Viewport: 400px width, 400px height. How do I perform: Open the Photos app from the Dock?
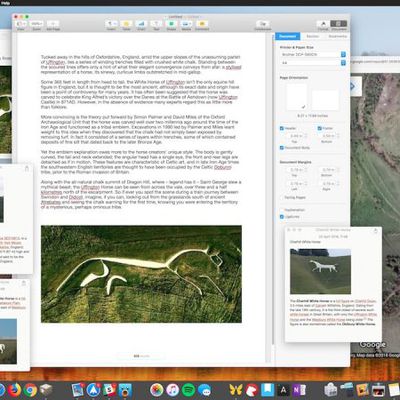157,389
